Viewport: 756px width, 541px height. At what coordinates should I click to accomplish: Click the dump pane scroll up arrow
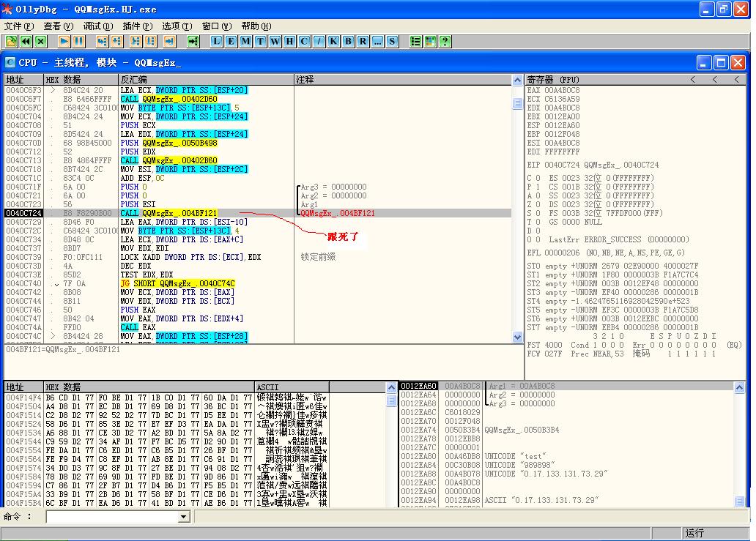pyautogui.click(x=392, y=387)
